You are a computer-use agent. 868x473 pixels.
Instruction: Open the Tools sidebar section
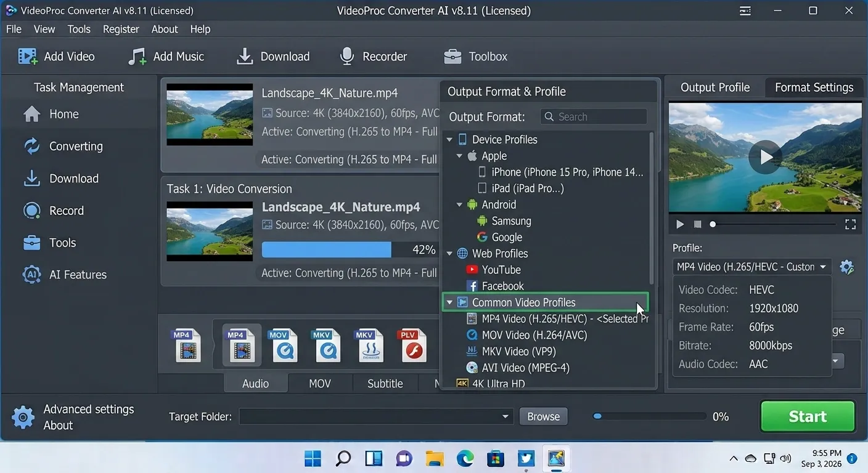point(49,242)
